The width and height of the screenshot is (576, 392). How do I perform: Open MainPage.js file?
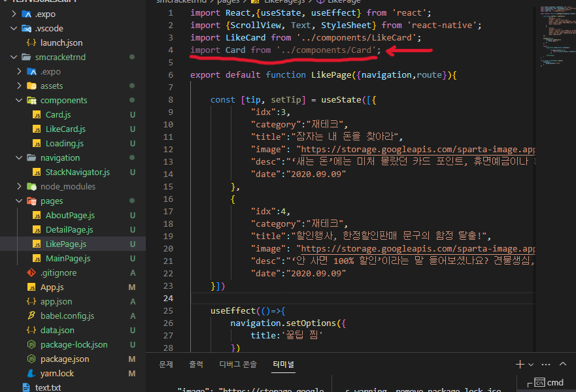[68, 258]
